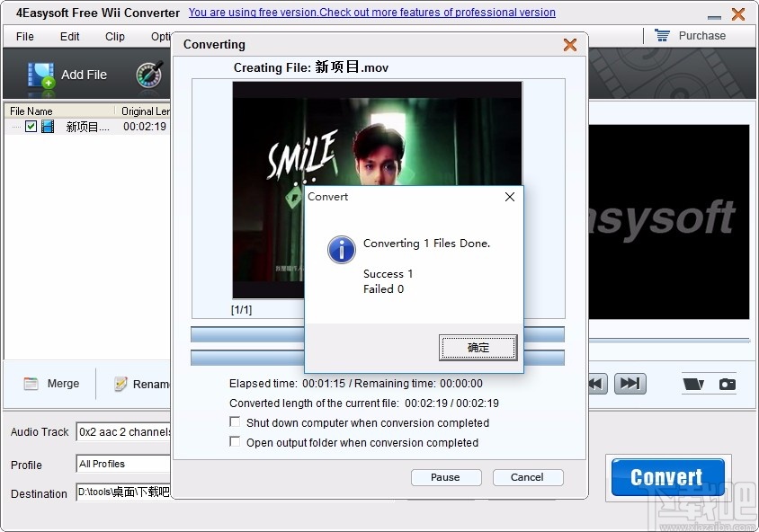Open the professional version promo link

tap(371, 13)
